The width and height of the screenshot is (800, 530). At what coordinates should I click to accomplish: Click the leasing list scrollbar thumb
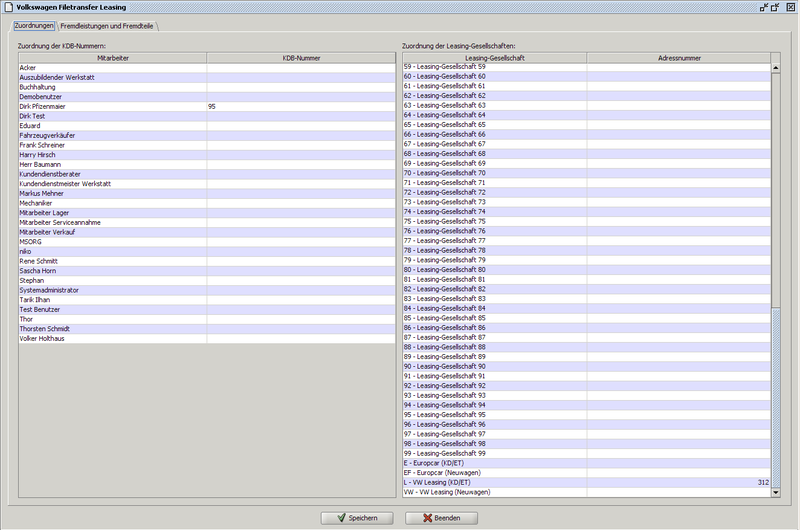click(776, 397)
